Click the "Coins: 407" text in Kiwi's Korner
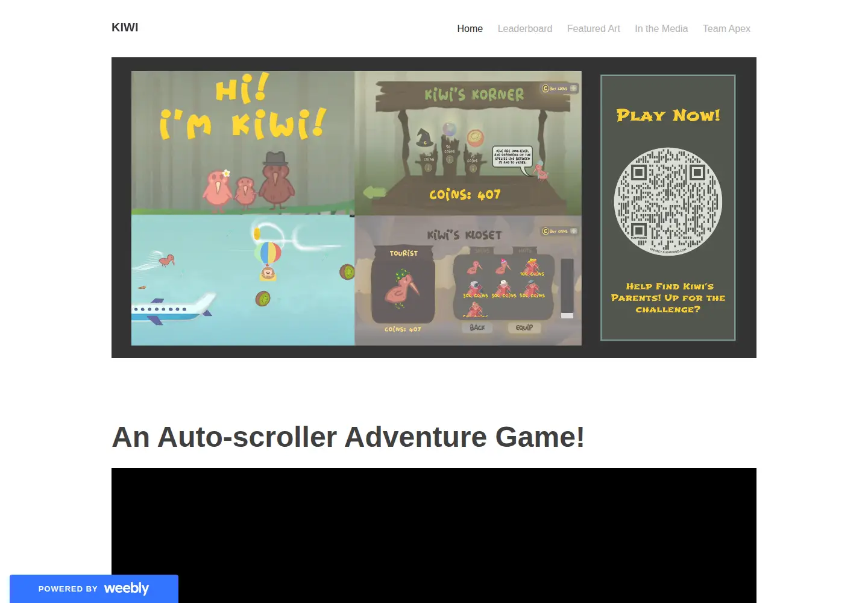This screenshot has height=603, width=868. [x=465, y=194]
